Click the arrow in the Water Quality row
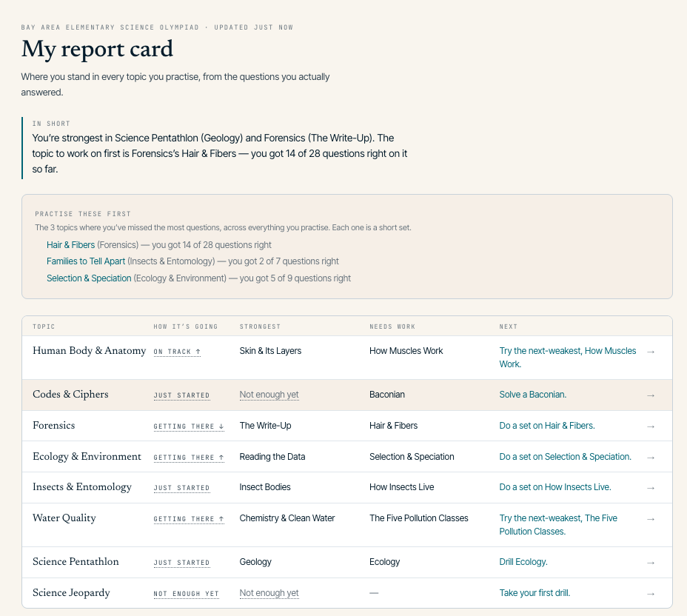 point(651,519)
